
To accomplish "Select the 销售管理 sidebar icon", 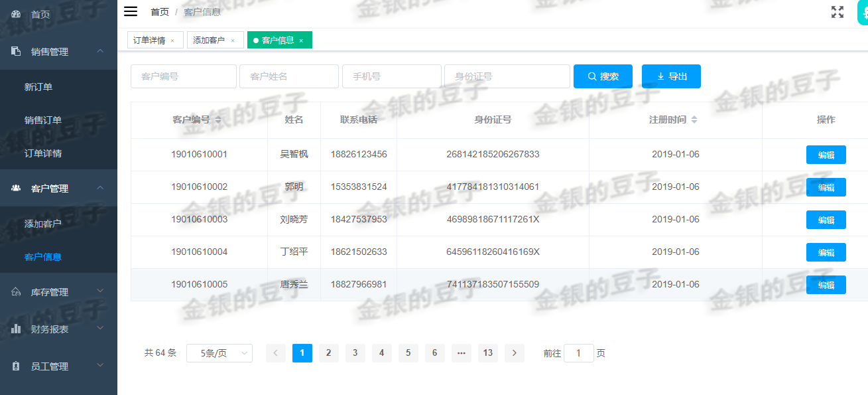I will [15, 51].
